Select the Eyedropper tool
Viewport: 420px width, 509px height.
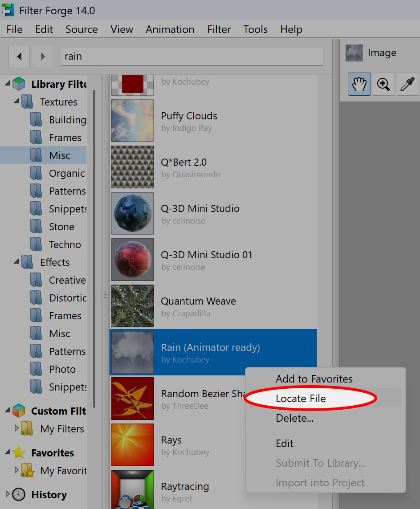(x=407, y=84)
